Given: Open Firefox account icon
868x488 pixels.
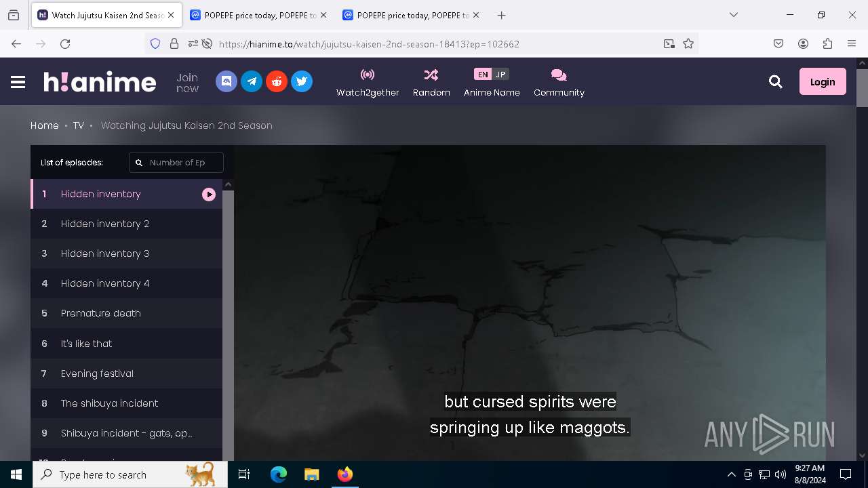Looking at the screenshot, I should point(803,43).
